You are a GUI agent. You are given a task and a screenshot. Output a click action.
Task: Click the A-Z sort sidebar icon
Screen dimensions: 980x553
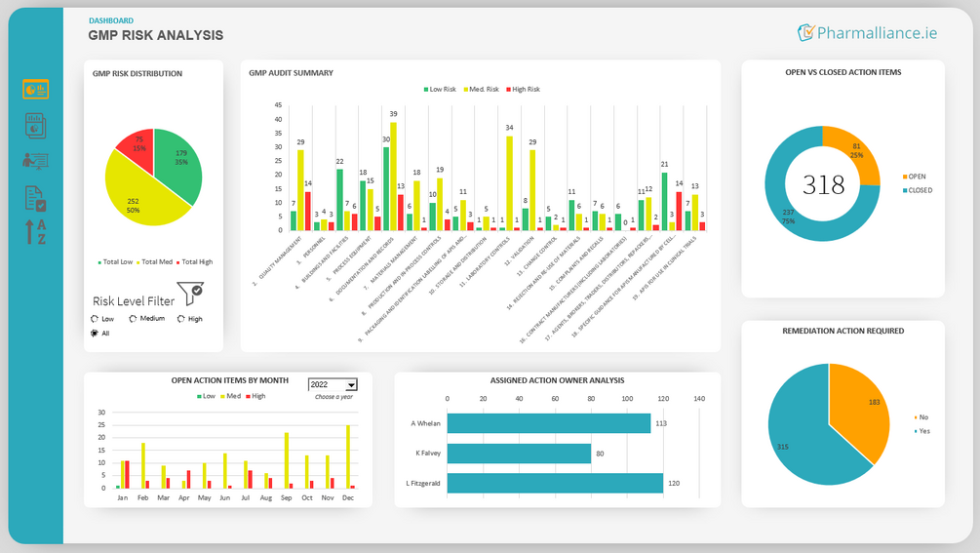tap(36, 232)
